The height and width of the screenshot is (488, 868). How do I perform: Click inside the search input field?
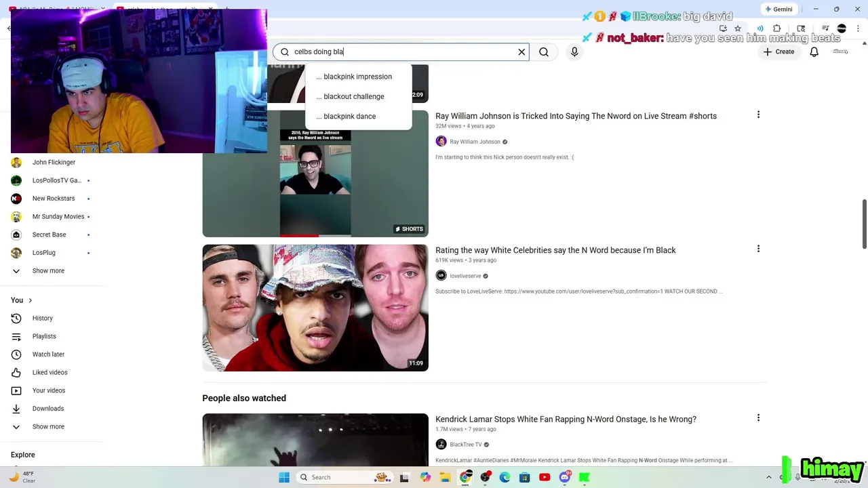click(400, 52)
